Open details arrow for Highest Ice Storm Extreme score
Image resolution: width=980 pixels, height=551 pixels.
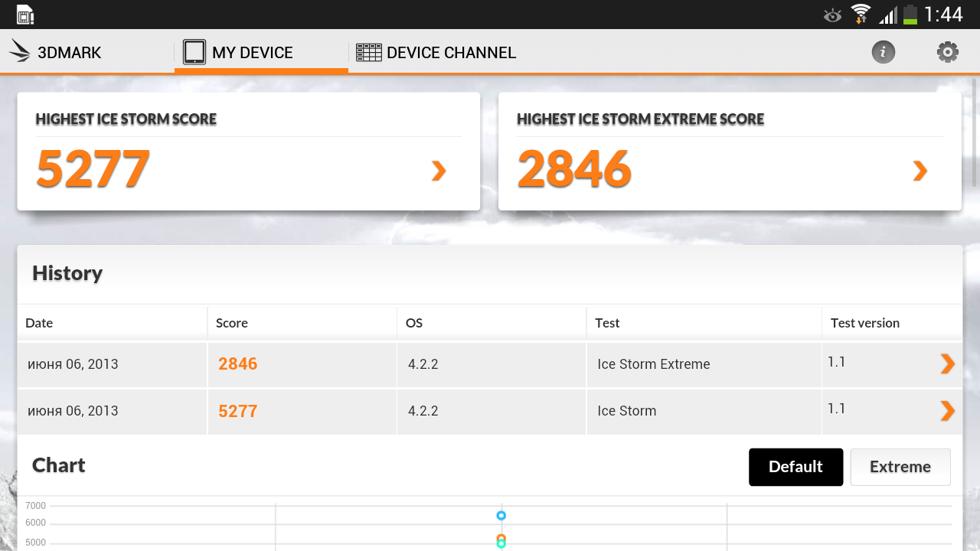920,171
